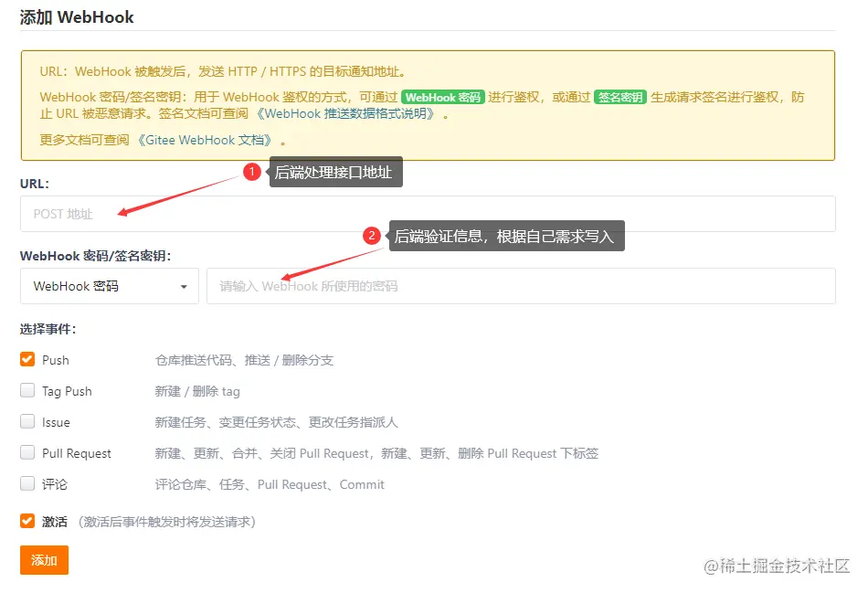Tick the Issue event checkbox

tap(27, 421)
